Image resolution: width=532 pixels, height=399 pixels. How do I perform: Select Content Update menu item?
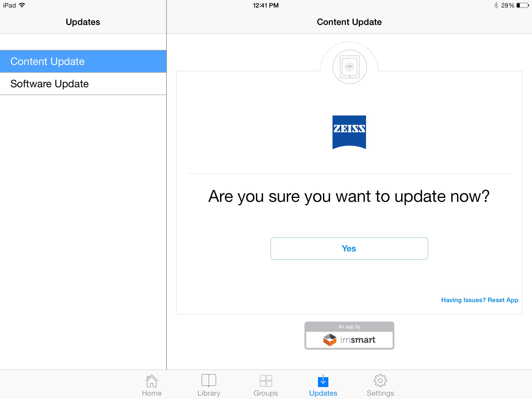tap(82, 61)
